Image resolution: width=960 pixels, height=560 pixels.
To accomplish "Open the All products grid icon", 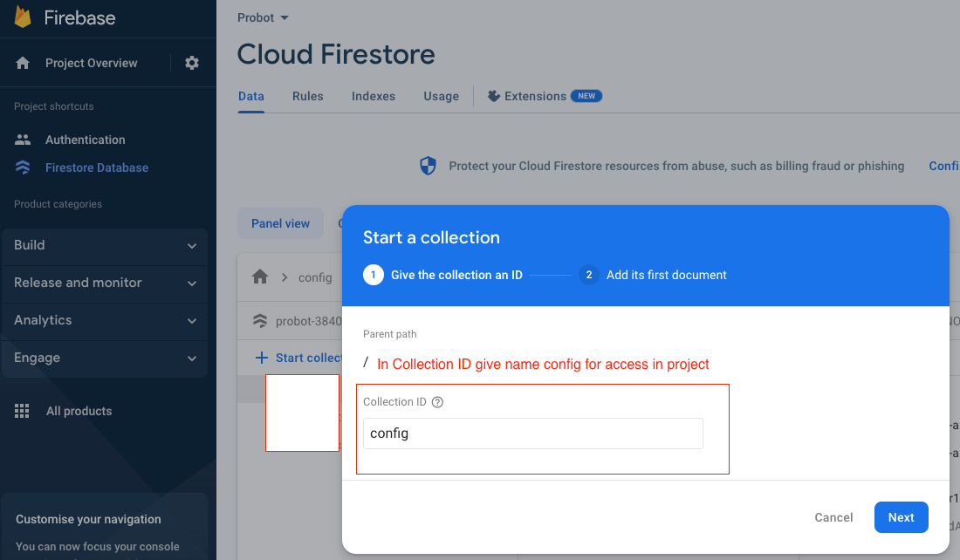I will click(22, 410).
